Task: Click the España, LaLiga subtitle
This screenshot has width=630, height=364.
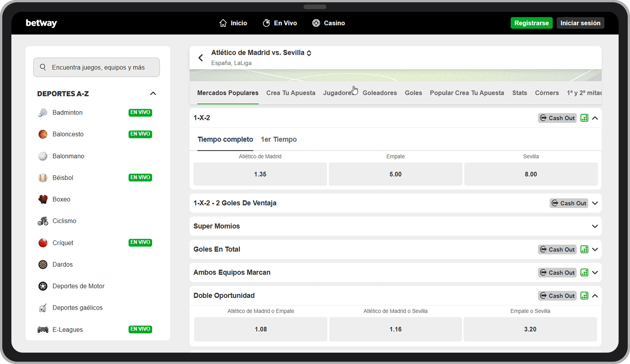Action: click(231, 63)
